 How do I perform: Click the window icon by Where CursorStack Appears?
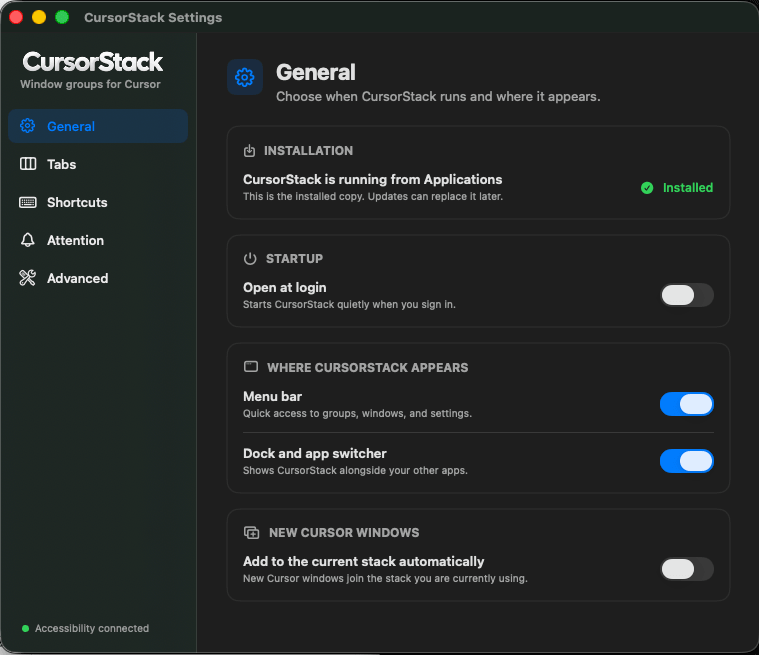pyautogui.click(x=251, y=367)
